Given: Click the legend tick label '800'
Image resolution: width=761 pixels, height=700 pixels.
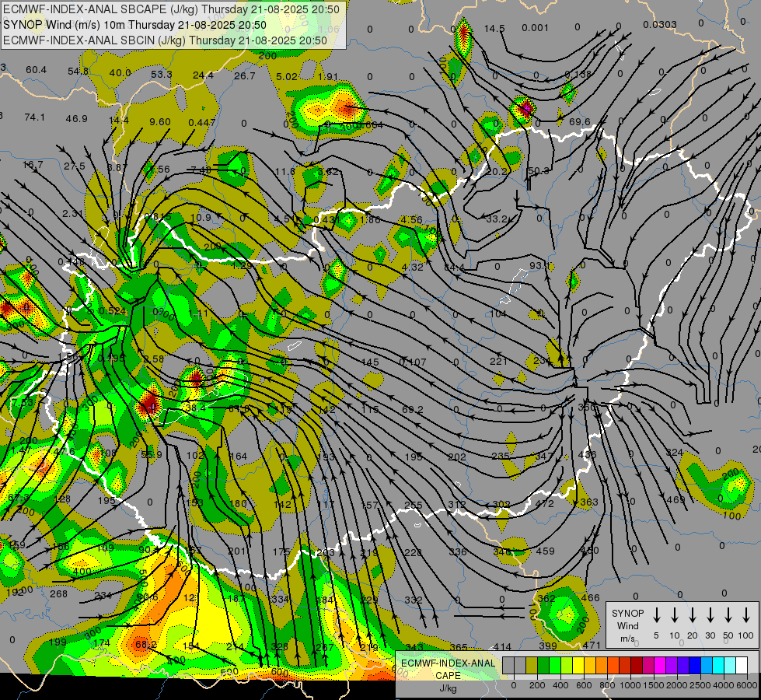Looking at the screenshot, I should 607,685.
